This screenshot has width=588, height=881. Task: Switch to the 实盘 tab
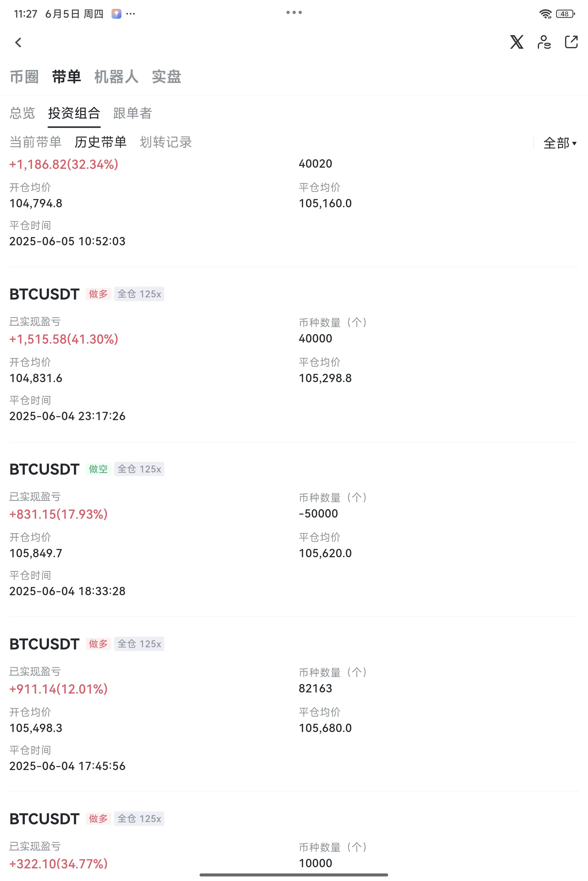click(x=167, y=77)
